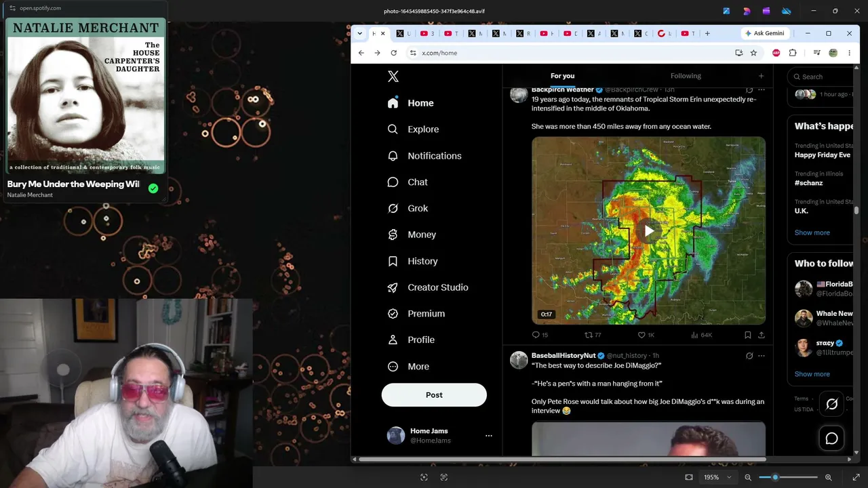Switch to the For you tab
This screenshot has width=868, height=488.
pos(562,76)
